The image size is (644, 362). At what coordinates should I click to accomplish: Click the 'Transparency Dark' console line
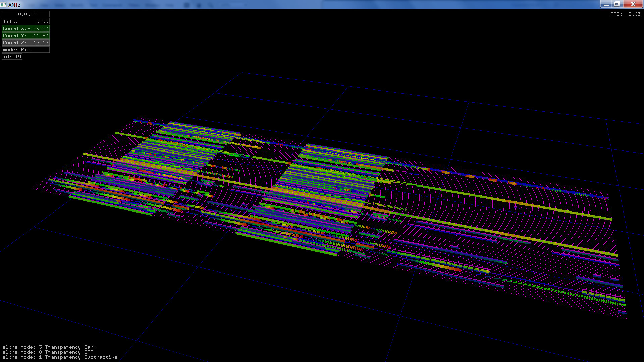49,347
